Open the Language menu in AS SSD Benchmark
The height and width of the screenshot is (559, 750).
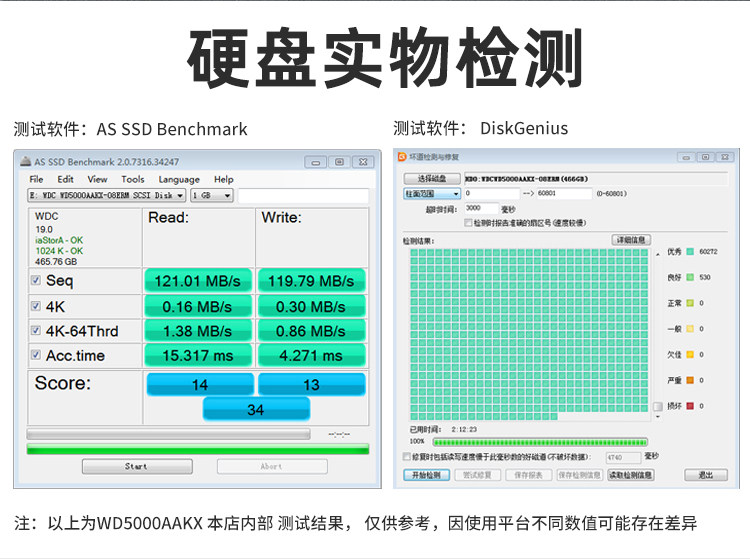point(179,179)
